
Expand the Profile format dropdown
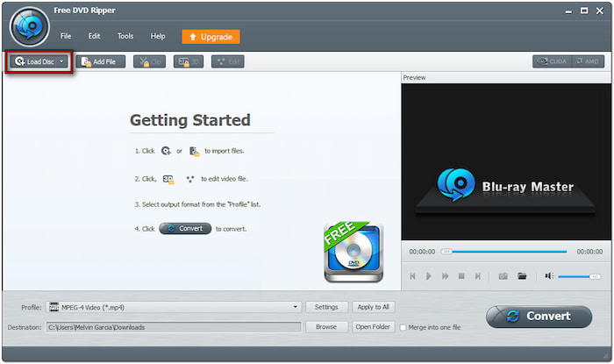[296, 307]
